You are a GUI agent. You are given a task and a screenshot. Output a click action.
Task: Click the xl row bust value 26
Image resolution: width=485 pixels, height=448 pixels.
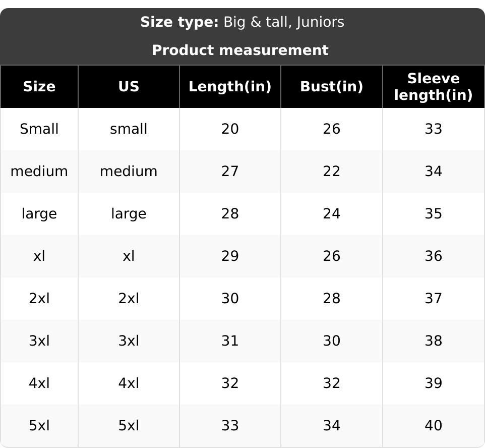(x=331, y=256)
